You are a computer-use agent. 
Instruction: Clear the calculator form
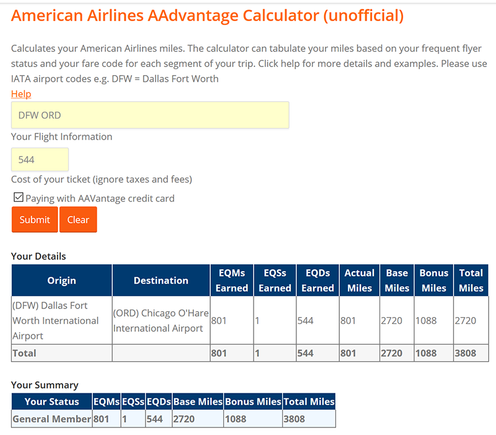tap(78, 219)
